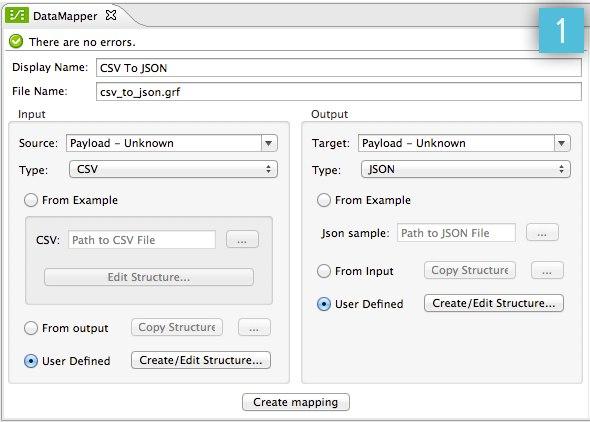Select the DataMapper tab label

65,16
